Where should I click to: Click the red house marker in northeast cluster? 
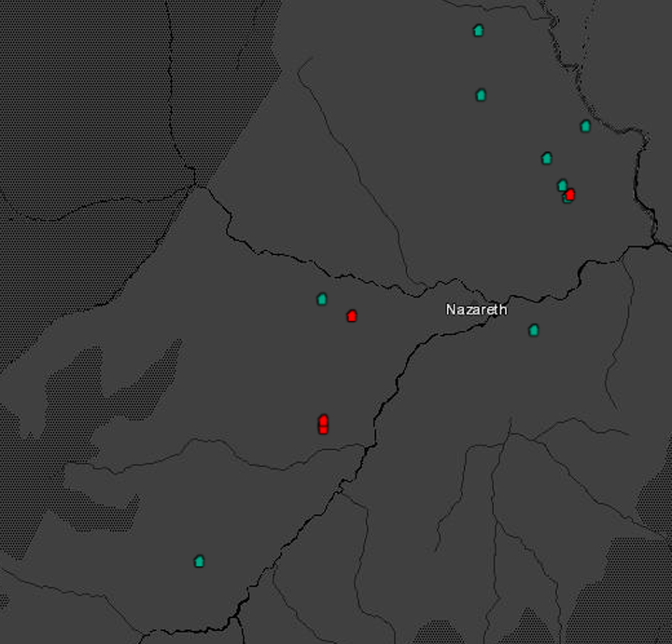point(570,194)
